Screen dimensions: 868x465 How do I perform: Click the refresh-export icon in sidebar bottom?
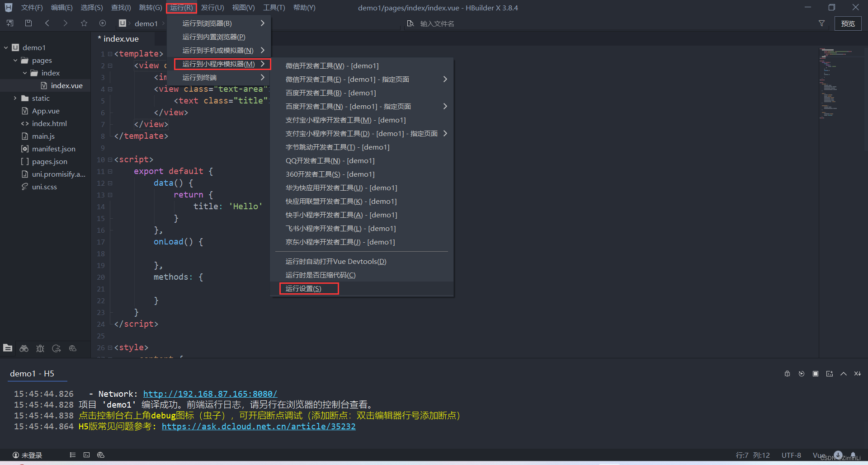coord(57,348)
